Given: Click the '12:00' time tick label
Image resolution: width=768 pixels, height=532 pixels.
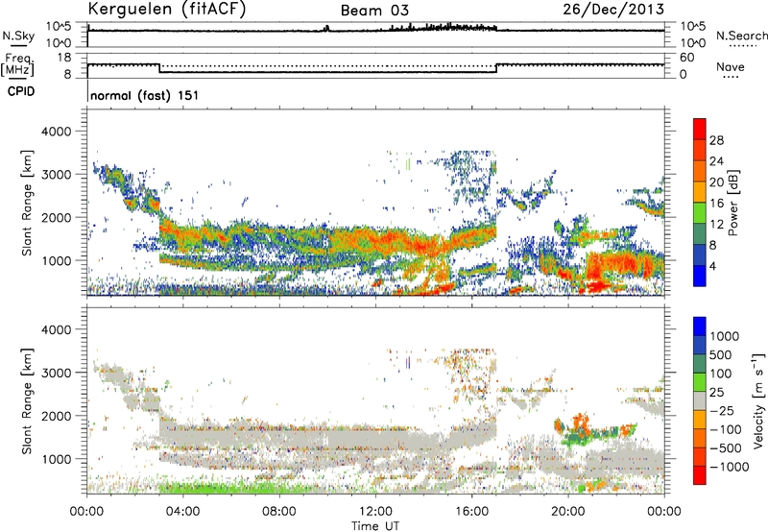Looking at the screenshot, I should [x=375, y=512].
